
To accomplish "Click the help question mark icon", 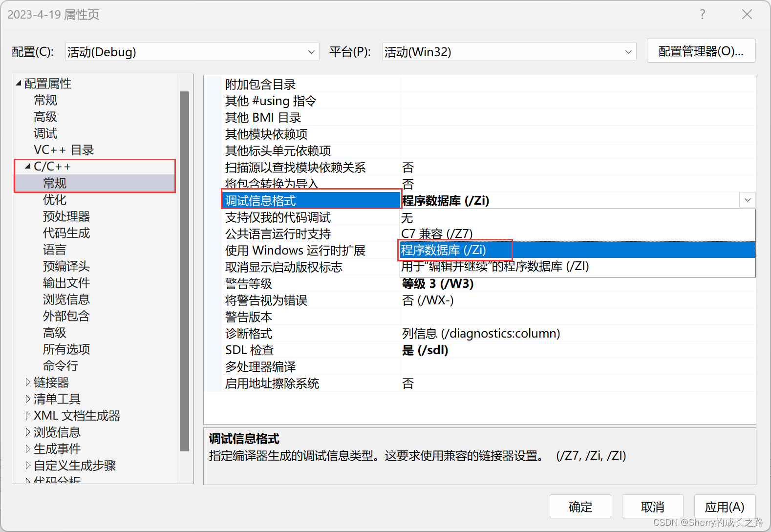I will click(702, 14).
